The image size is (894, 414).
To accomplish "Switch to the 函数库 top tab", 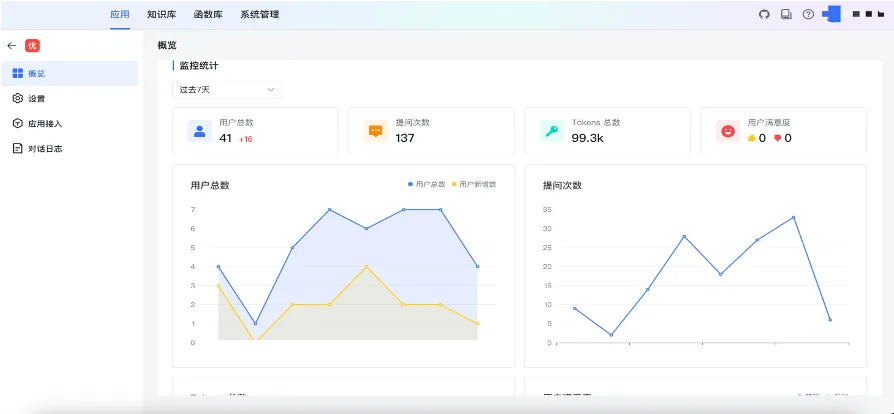I will 208,15.
